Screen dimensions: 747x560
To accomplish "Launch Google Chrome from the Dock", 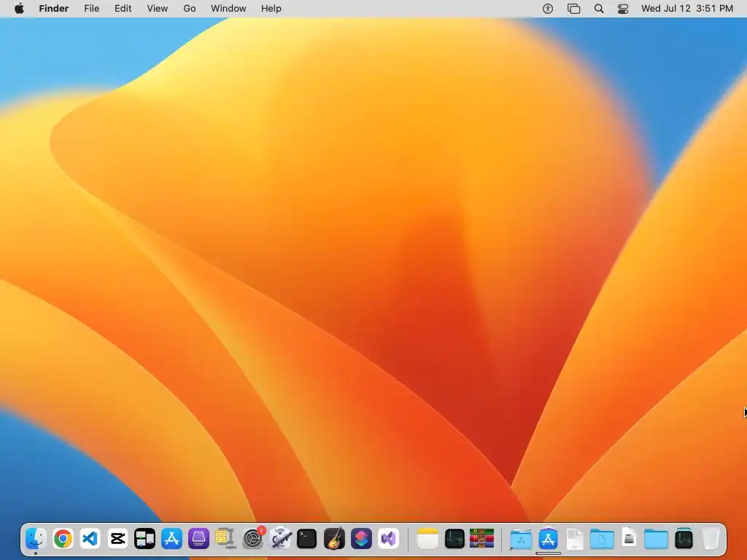I will tap(63, 539).
